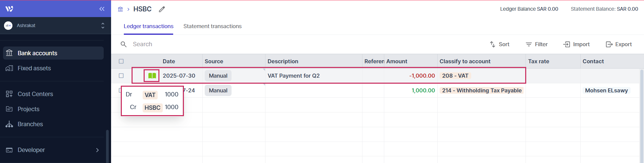The image size is (644, 163).
Task: Open Fixed assets from sidebar
Action: click(34, 68)
